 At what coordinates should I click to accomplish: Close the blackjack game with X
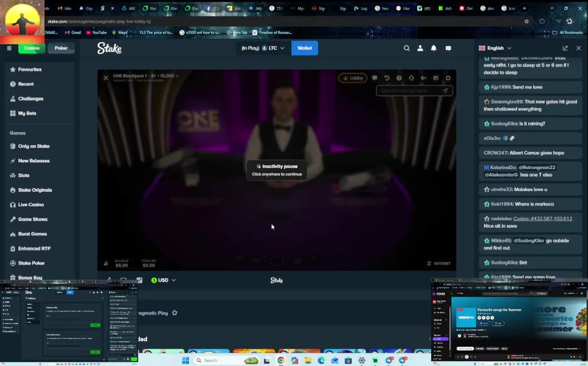click(x=106, y=78)
